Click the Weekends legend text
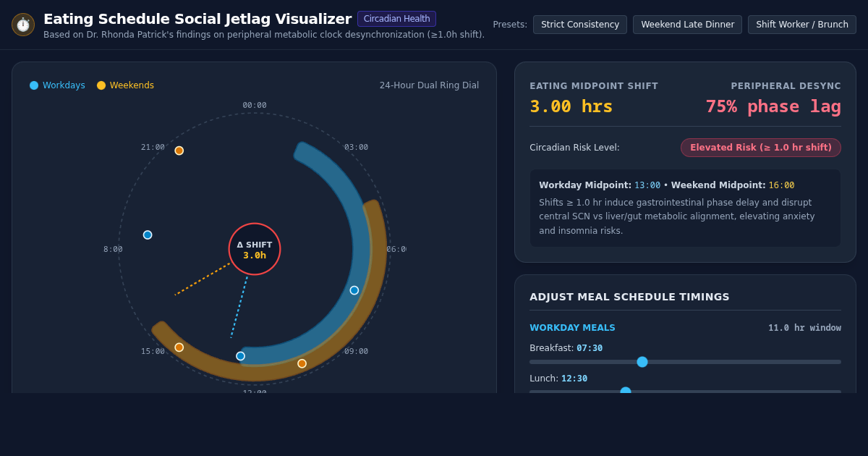Viewport: 868px width, 456px height. 132,85
